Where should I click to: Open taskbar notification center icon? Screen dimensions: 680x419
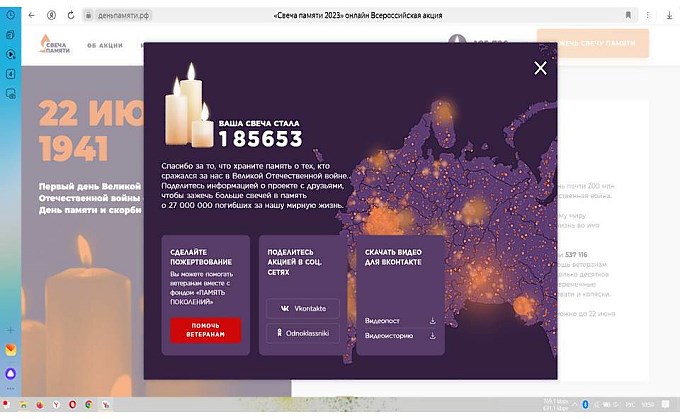click(666, 404)
